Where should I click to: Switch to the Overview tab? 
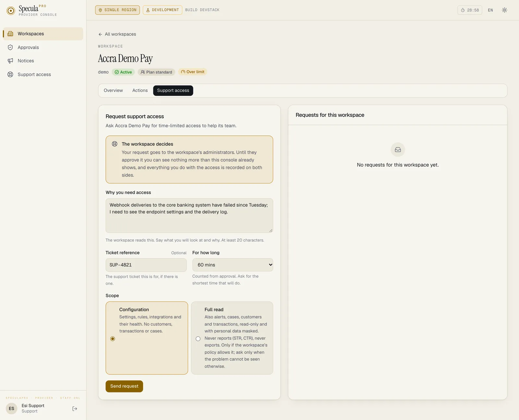pyautogui.click(x=113, y=91)
